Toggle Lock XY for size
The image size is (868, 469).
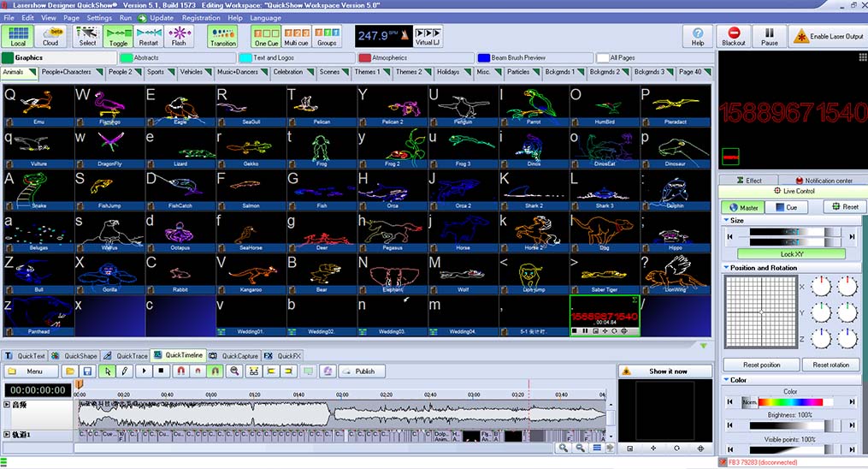[x=791, y=254]
